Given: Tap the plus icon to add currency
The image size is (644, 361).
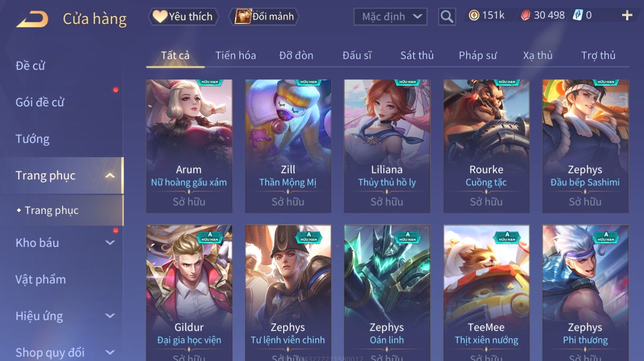Looking at the screenshot, I should [x=627, y=16].
